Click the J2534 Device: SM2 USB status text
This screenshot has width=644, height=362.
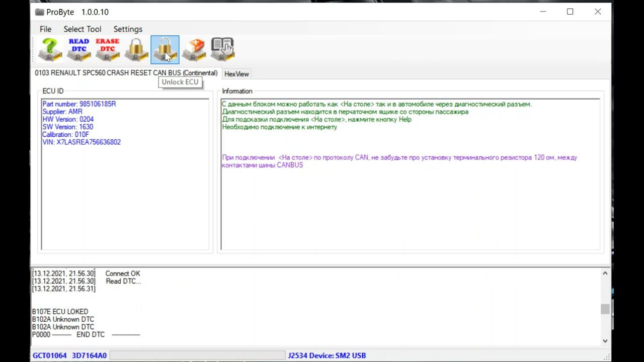tap(327, 355)
